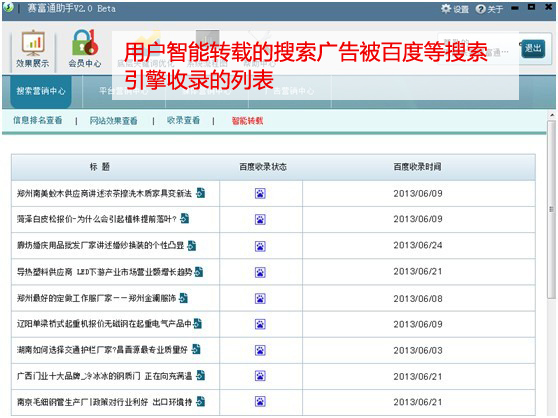The width and height of the screenshot is (558, 418).
Task: Open document icon for 辽阳单梁桥式起重机 row
Action: [x=197, y=323]
